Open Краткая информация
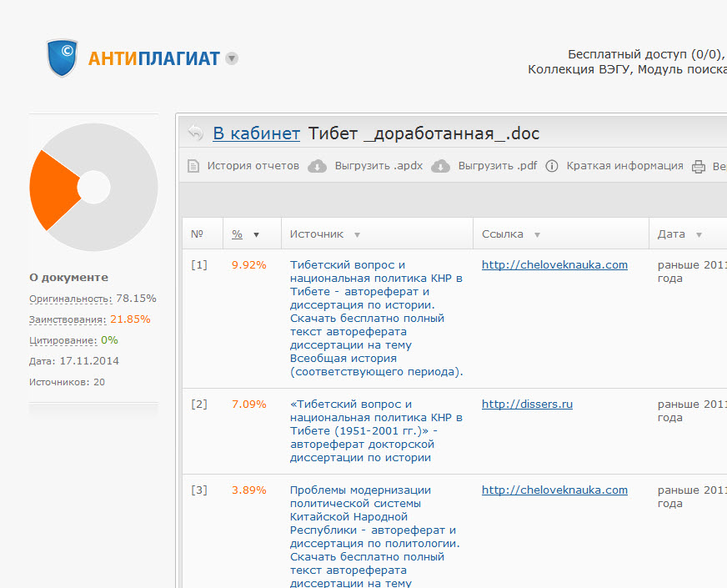Image resolution: width=727 pixels, height=588 pixels. click(624, 166)
